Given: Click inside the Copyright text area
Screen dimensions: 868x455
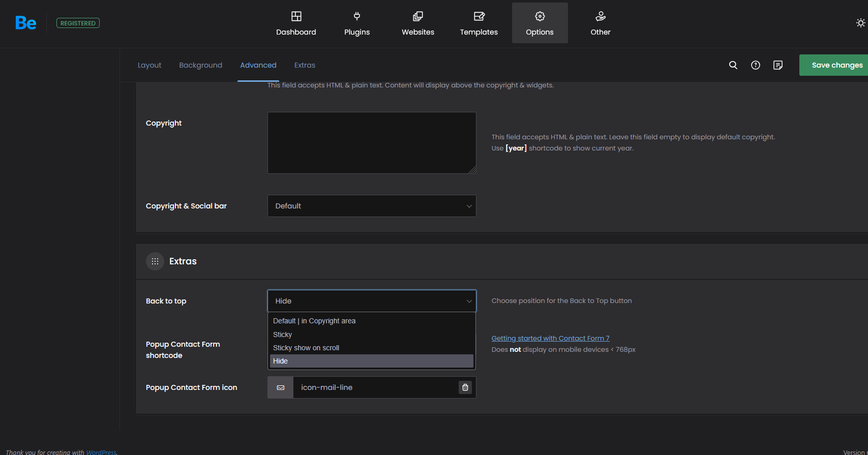Looking at the screenshot, I should click(x=372, y=143).
